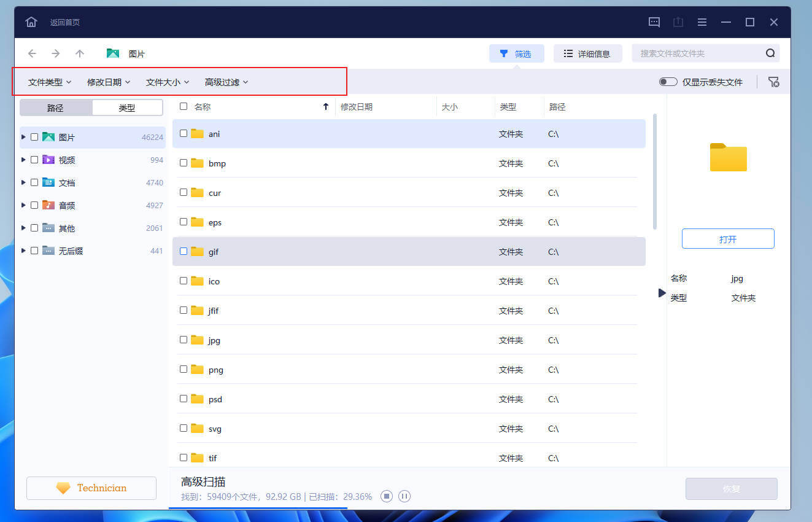The height and width of the screenshot is (522, 812).
Task: Stop the ongoing Advanced Scan
Action: click(387, 496)
